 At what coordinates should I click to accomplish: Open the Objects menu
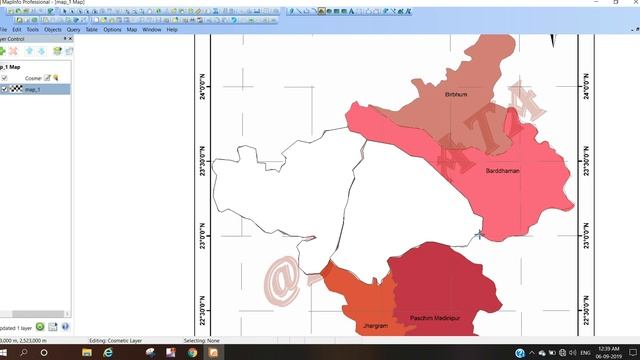53,30
